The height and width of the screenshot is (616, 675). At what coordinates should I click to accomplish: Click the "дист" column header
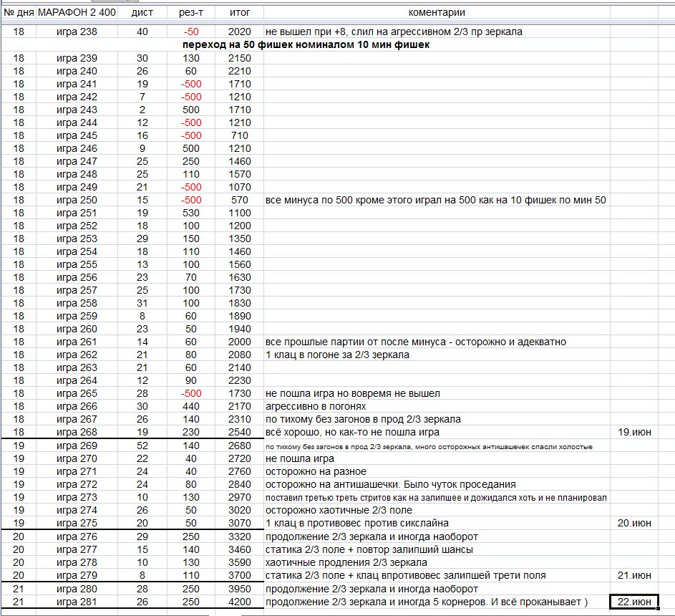[143, 13]
